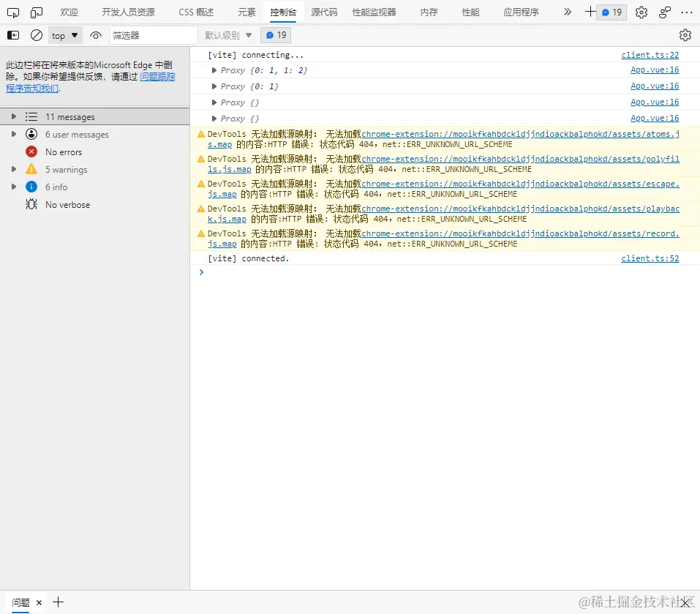Screen dimensions: 700x614
Task: Select the No errors filter row
Action: pyautogui.click(x=94, y=151)
